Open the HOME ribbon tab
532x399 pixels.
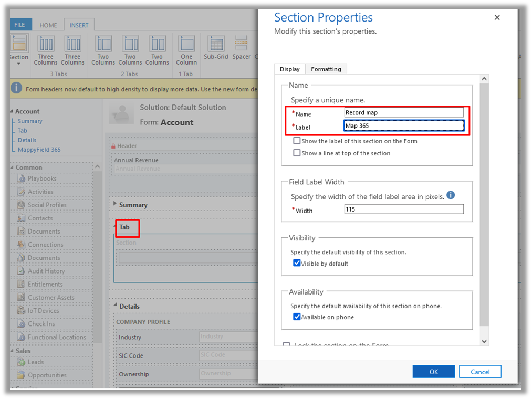tap(48, 25)
